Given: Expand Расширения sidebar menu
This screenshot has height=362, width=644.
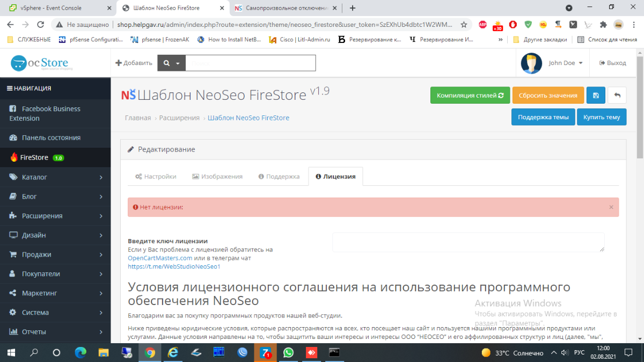Looking at the screenshot, I should (x=55, y=215).
